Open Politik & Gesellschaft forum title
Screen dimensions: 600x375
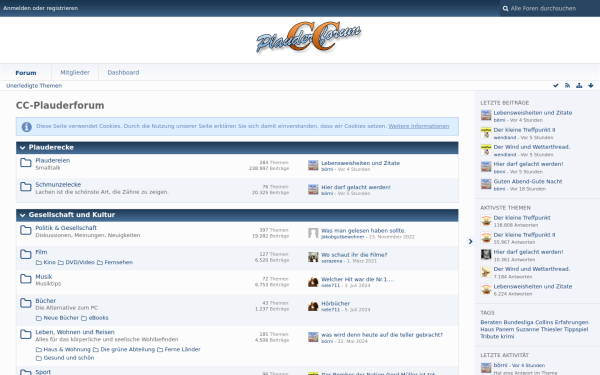click(x=66, y=228)
